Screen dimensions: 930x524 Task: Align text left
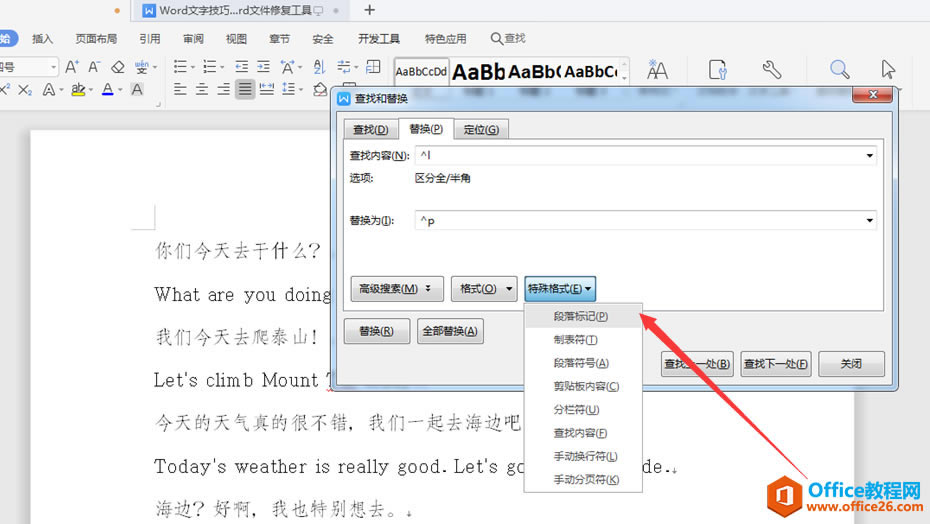pyautogui.click(x=180, y=90)
